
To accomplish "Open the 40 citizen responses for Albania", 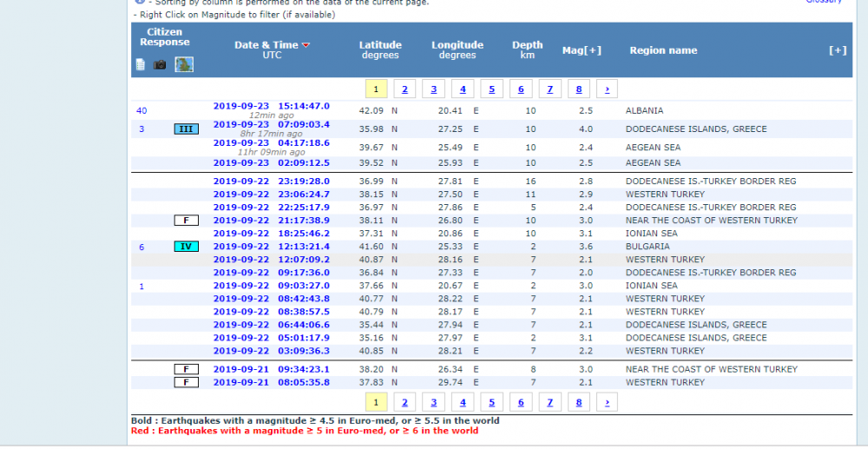I will coord(141,110).
